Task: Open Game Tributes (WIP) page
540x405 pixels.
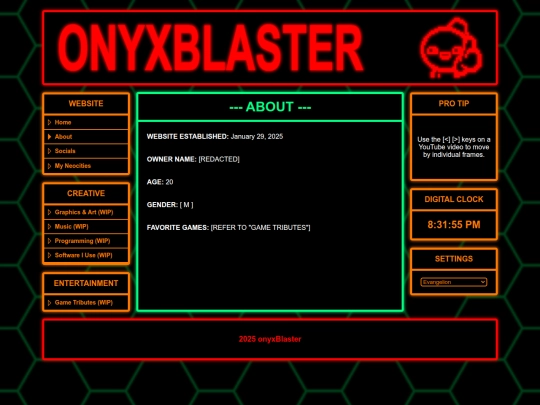Action: [83, 302]
